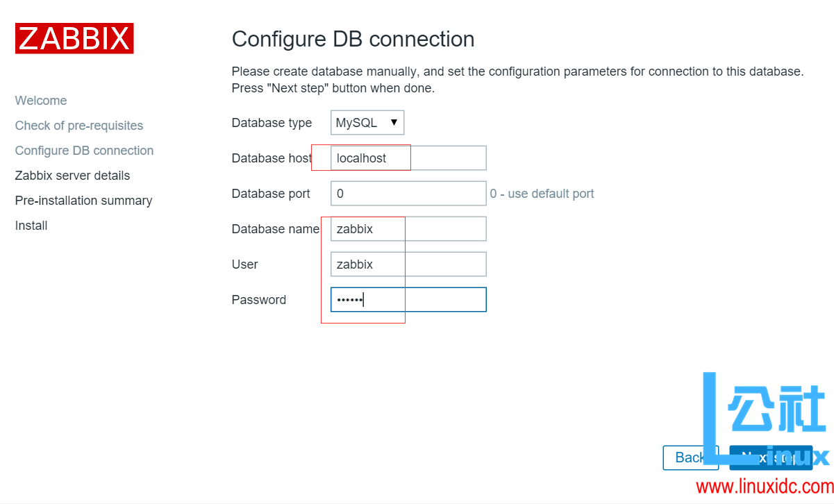Select the Pre-installation summary step
This screenshot has height=504, width=834.
pos(83,200)
